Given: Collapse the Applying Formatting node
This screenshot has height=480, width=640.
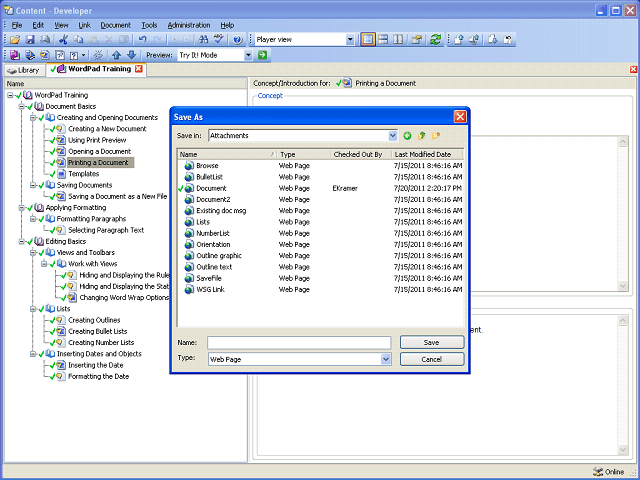Looking at the screenshot, I should point(22,208).
